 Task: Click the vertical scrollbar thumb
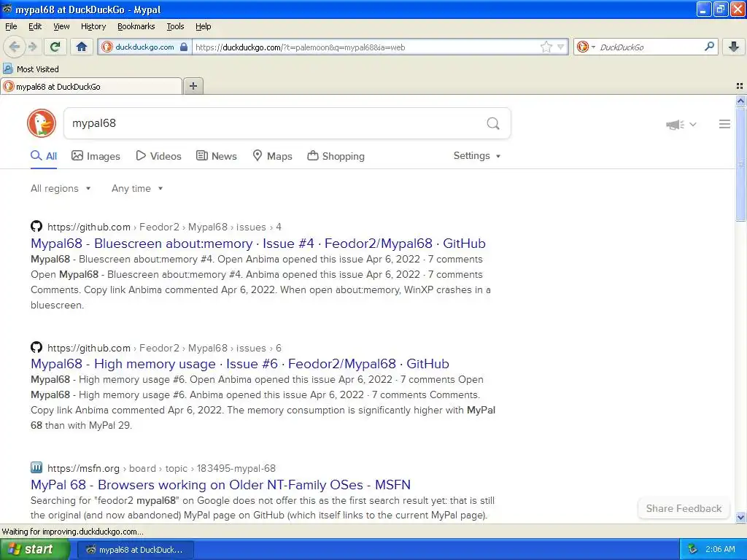click(x=740, y=164)
